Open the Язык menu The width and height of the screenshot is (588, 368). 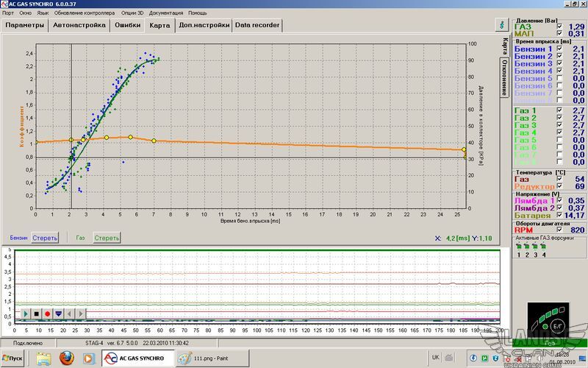click(x=42, y=13)
